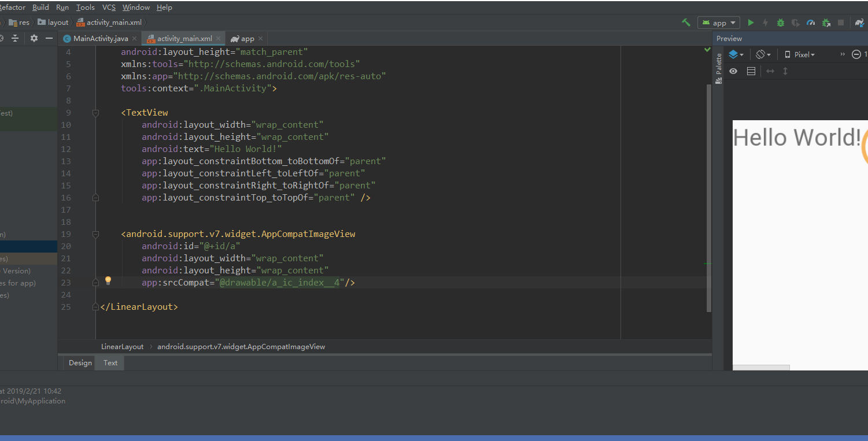The image size is (868, 441).
Task: Open the VCS menu
Action: [109, 8]
